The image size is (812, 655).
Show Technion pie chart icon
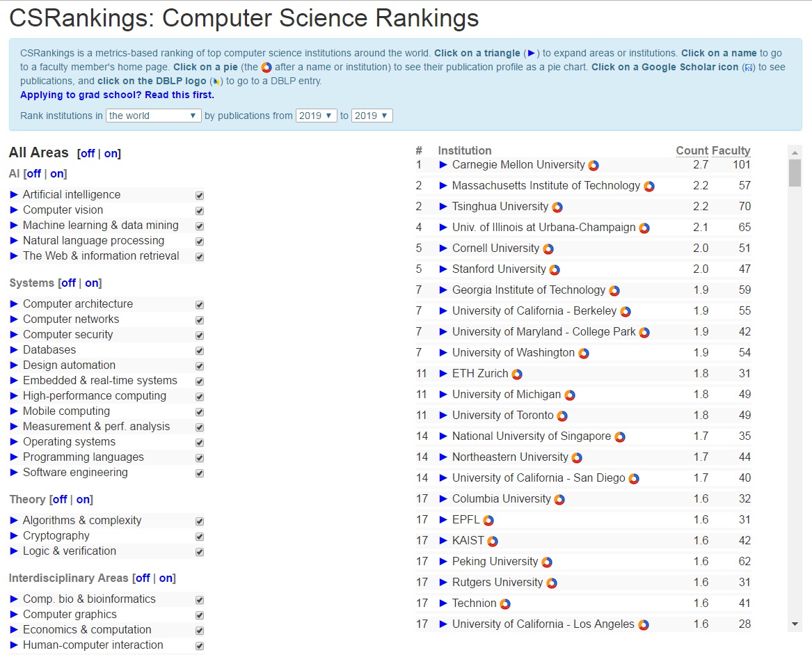coord(505,603)
